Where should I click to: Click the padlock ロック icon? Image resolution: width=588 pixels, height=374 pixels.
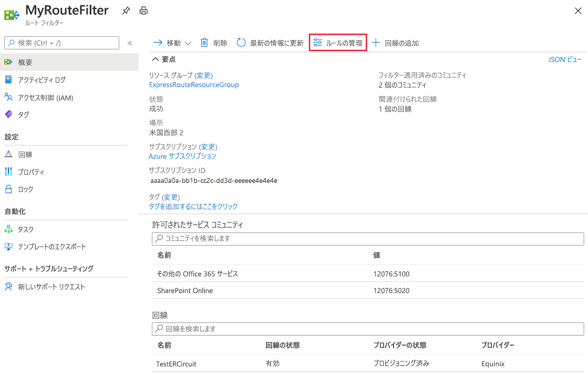pos(8,189)
